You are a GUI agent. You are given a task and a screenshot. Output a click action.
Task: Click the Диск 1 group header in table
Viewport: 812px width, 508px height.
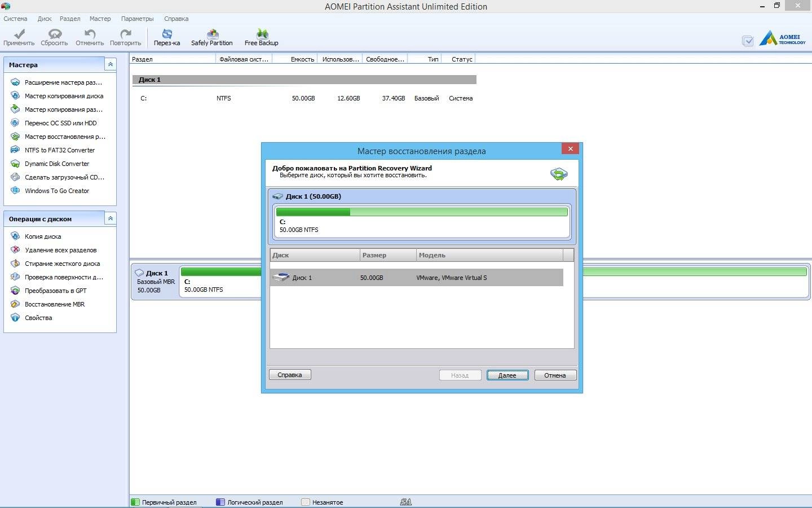tap(304, 80)
